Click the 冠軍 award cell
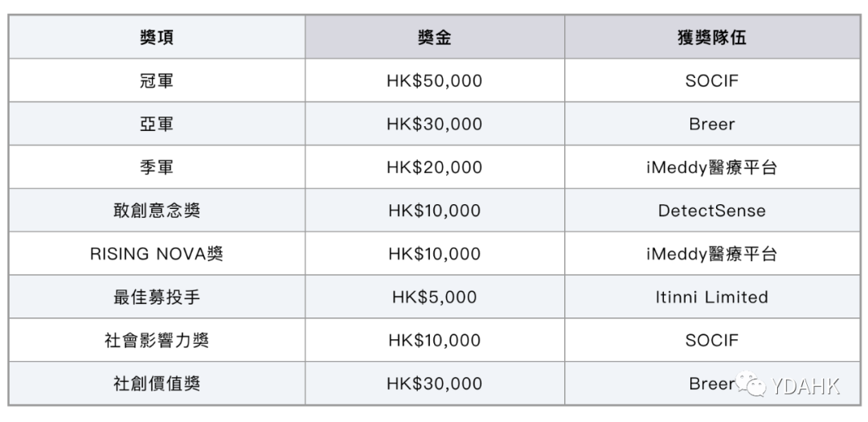The image size is (868, 422). [157, 81]
